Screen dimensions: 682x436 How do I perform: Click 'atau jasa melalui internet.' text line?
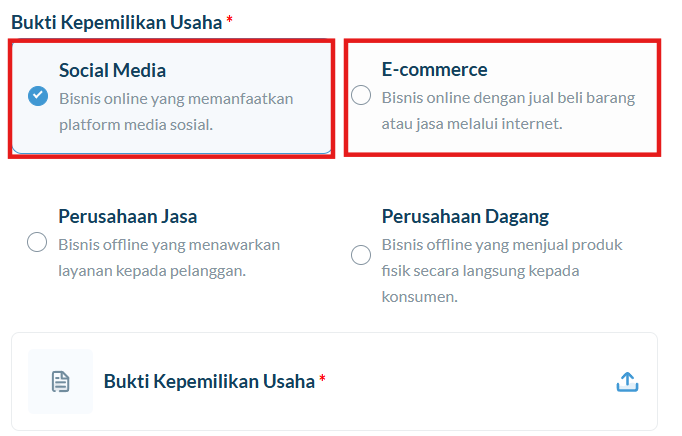point(472,124)
